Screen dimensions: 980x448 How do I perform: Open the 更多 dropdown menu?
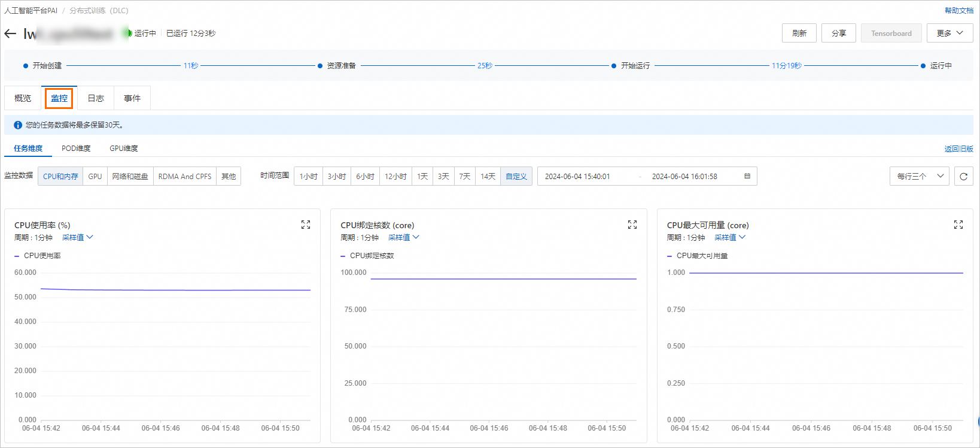click(950, 33)
